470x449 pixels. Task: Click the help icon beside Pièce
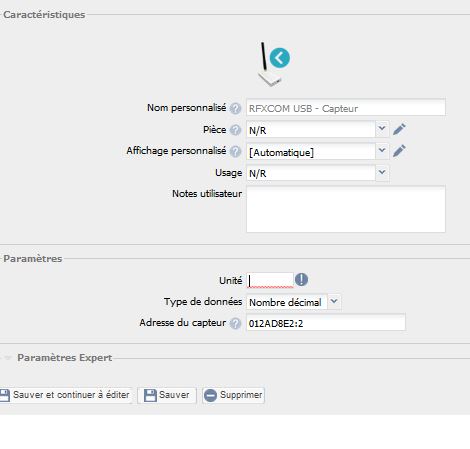pyautogui.click(x=235, y=130)
